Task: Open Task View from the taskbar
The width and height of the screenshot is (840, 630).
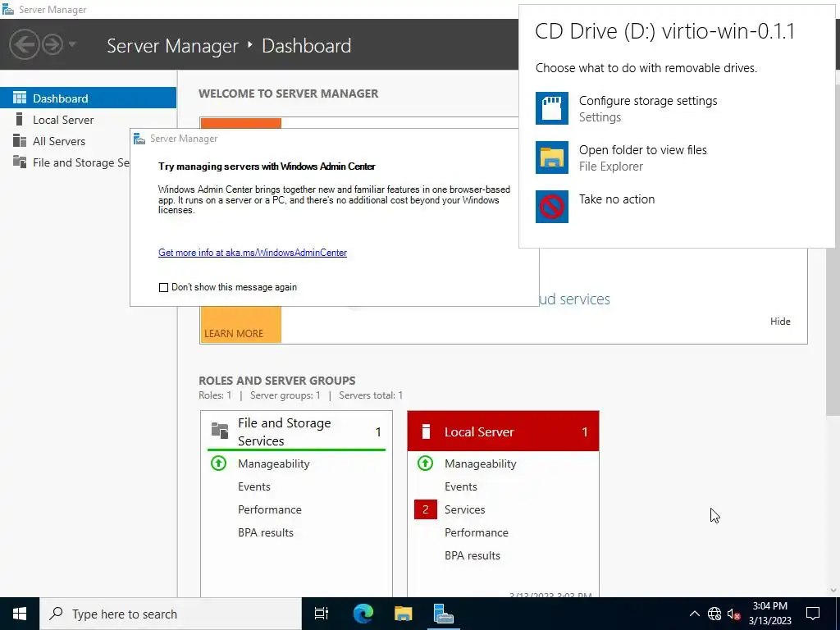Action: (x=322, y=614)
